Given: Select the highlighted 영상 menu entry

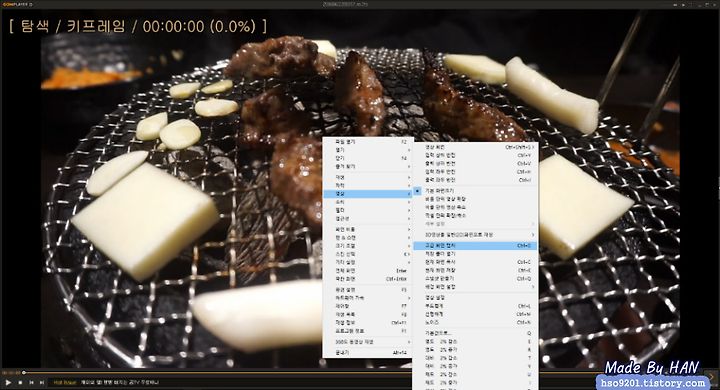Looking at the screenshot, I should click(368, 194).
